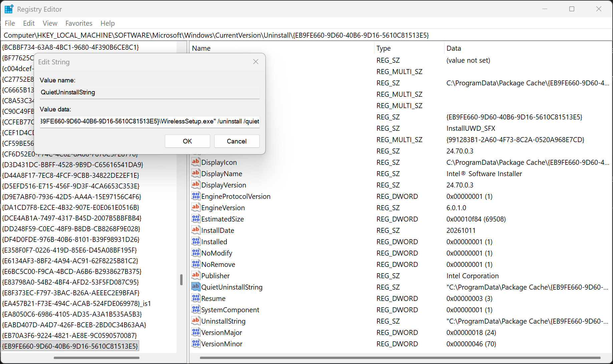The image size is (613, 364).
Task: Cancel the Edit String dialog
Action: coord(237,141)
